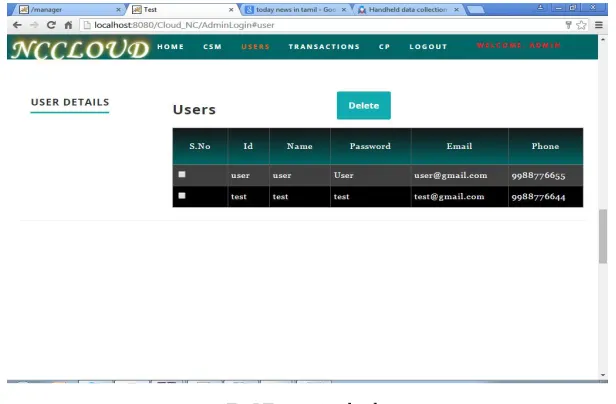Switch to the today news in tamil tab
616x404 pixels.
[295, 9]
